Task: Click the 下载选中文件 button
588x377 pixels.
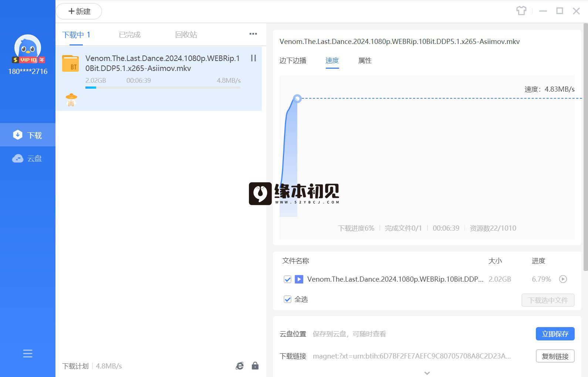Action: point(548,300)
